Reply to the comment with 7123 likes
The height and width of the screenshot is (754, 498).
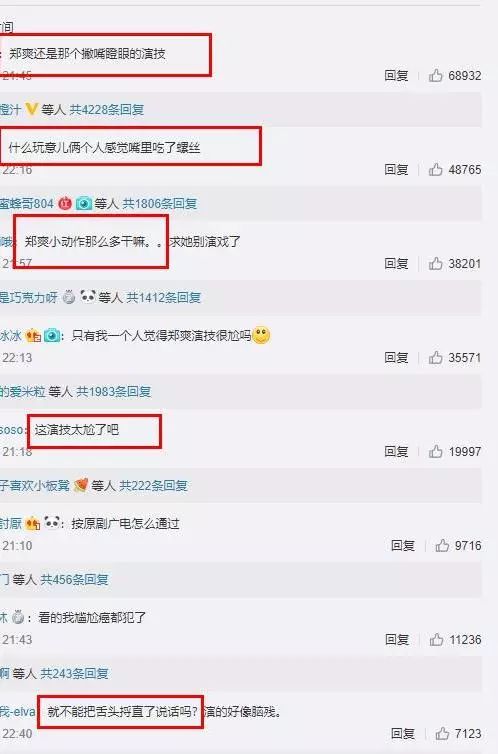tap(402, 733)
